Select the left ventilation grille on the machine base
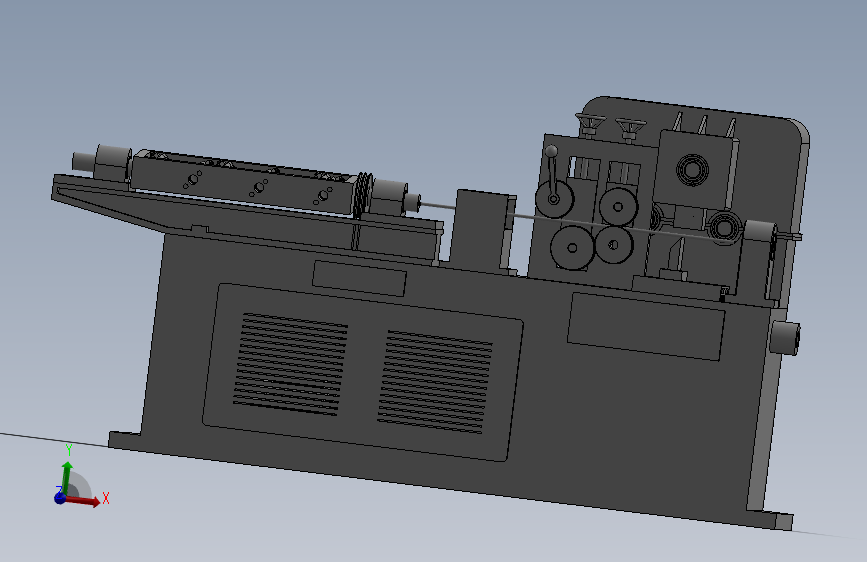The width and height of the screenshot is (867, 562). pos(290,364)
